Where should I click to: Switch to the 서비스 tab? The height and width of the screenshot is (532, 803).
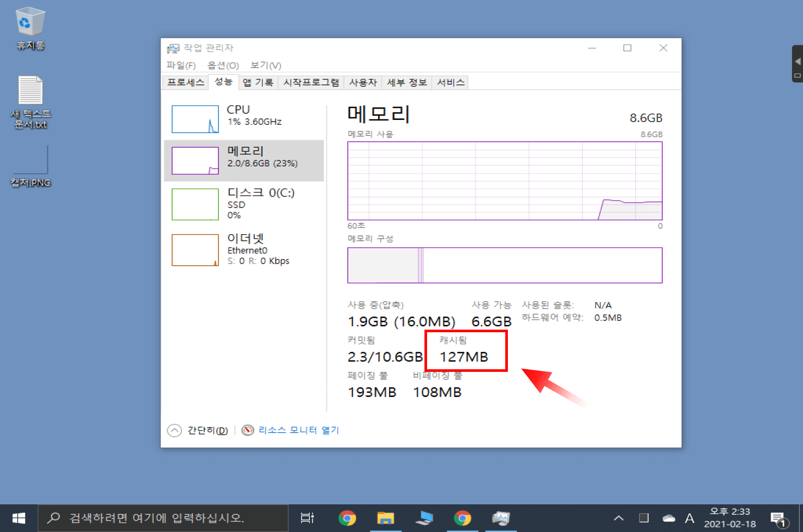[451, 82]
